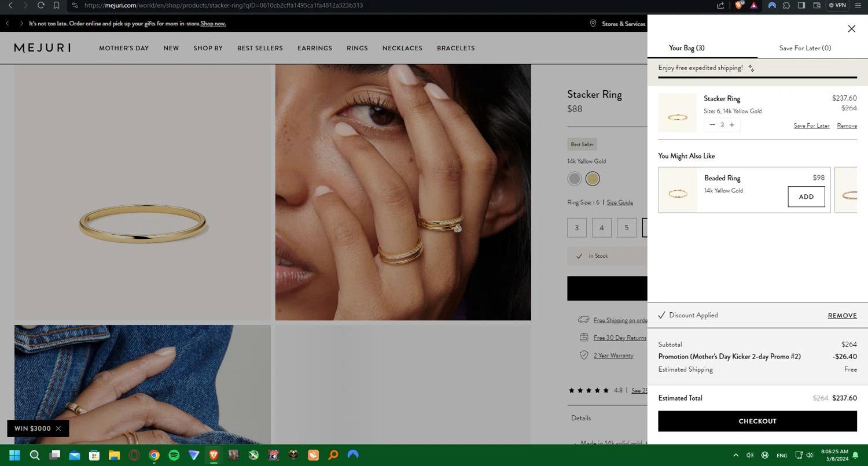Click browser back arrow
The image size is (868, 466).
click(x=10, y=5)
